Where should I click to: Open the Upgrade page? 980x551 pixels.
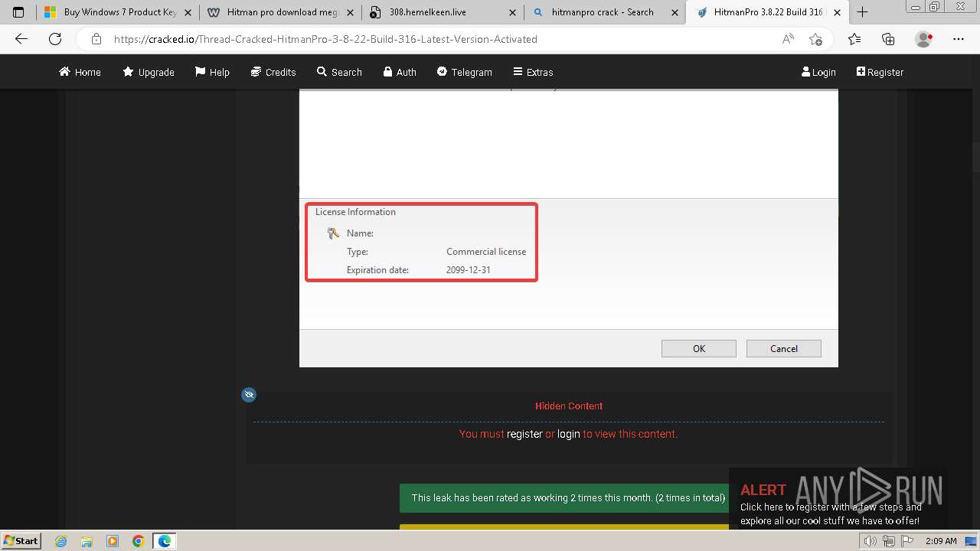point(149,72)
